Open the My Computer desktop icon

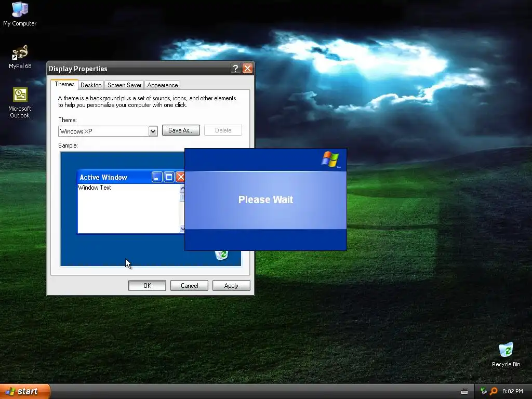[20, 14]
